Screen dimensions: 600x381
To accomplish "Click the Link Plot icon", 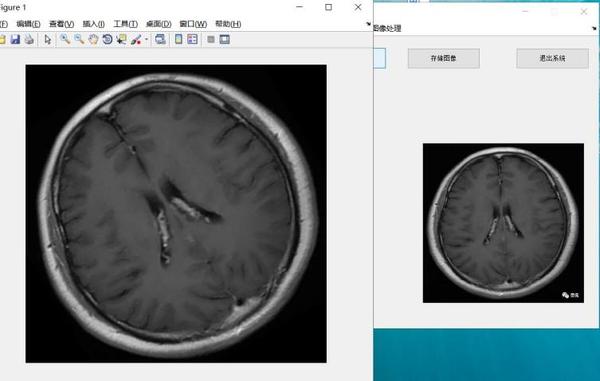I will [160, 39].
